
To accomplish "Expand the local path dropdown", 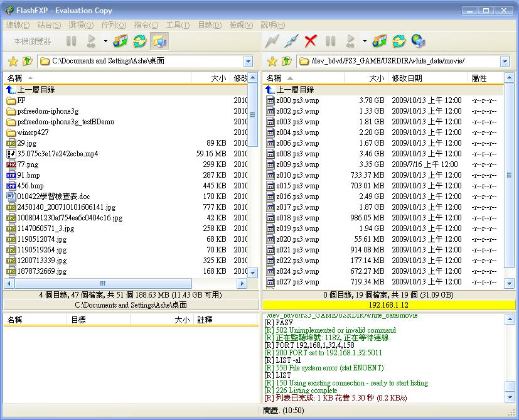I will point(249,62).
